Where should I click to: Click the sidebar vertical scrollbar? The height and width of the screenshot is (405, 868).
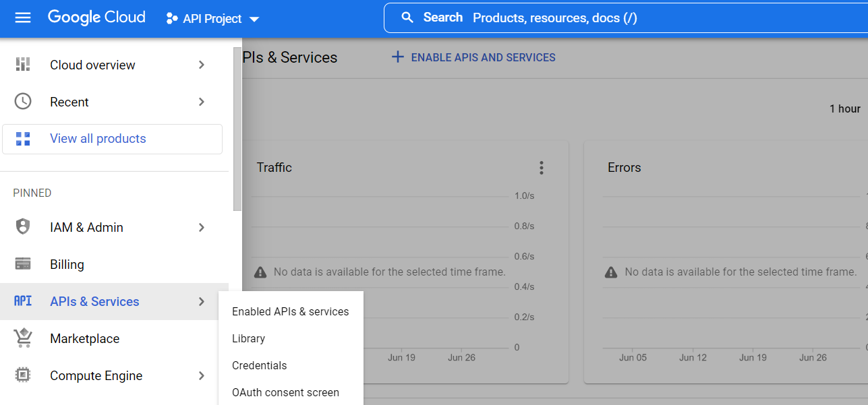(237, 128)
